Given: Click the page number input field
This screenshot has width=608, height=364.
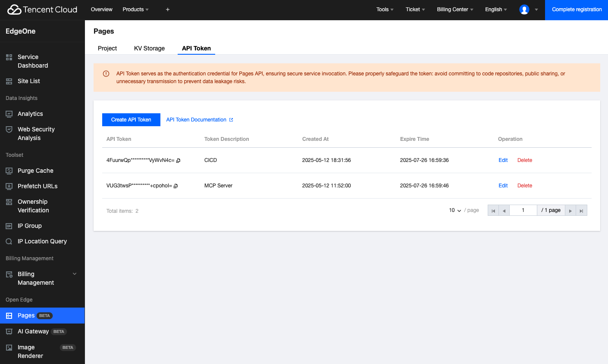Looking at the screenshot, I should 523,210.
